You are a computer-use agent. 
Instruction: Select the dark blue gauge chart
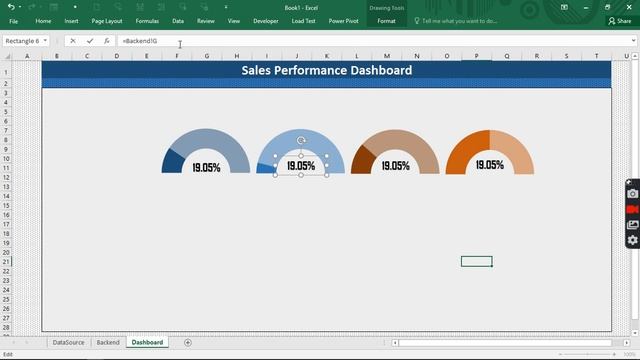(206, 151)
